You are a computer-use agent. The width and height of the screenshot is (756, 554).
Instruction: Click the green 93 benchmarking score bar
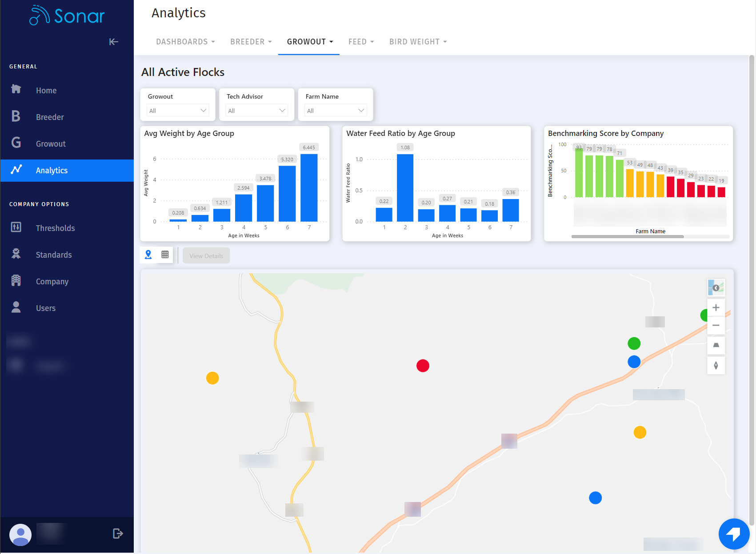pyautogui.click(x=579, y=173)
